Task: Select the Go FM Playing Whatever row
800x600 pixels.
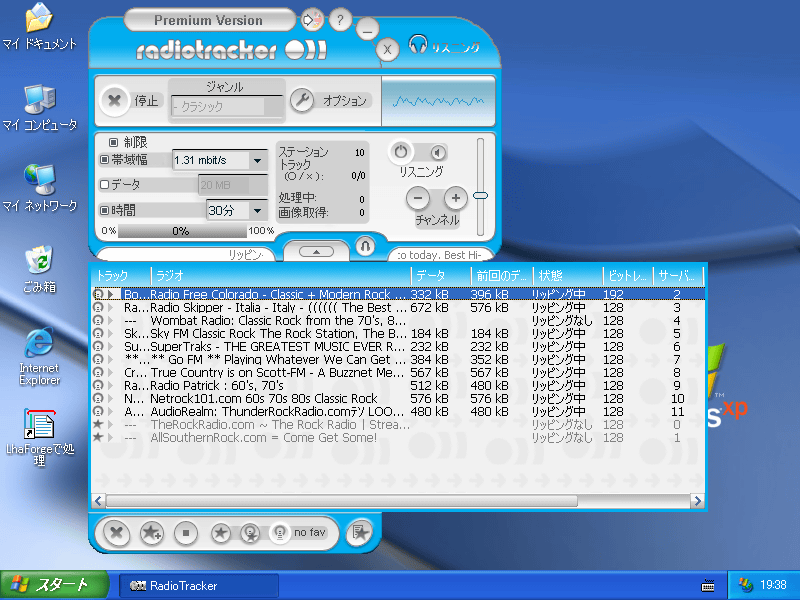Action: point(398,360)
